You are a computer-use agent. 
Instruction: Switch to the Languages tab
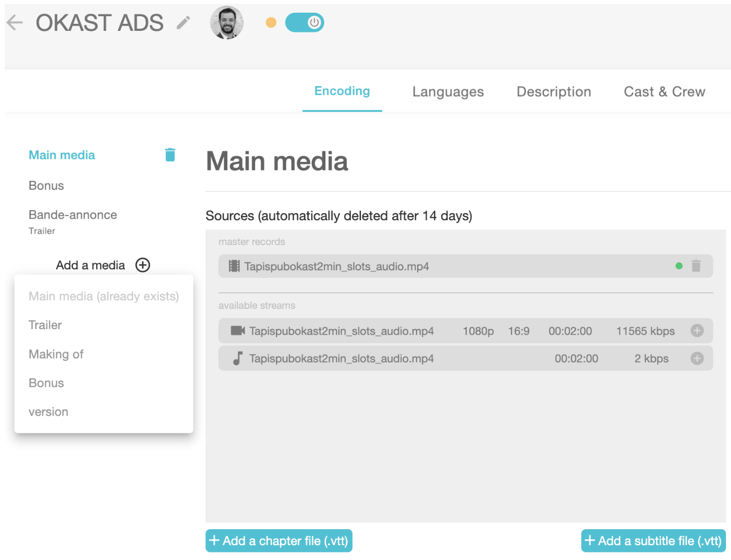(448, 92)
